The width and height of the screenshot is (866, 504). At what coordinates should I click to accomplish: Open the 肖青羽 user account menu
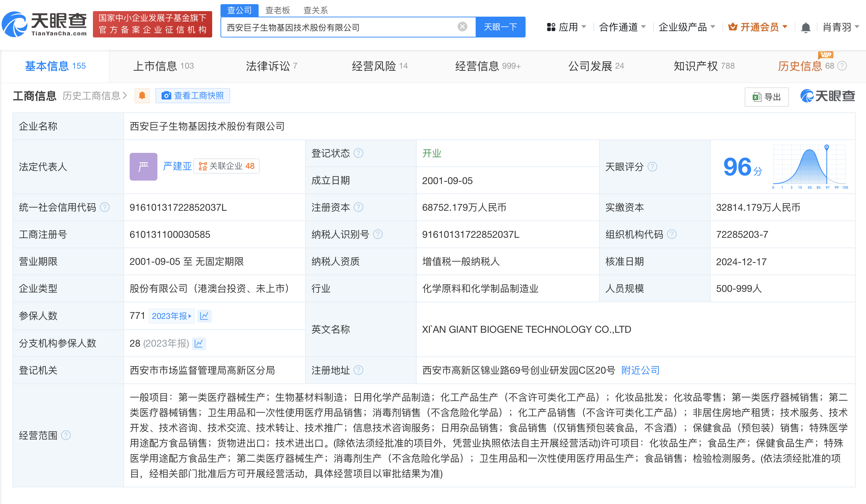841,27
